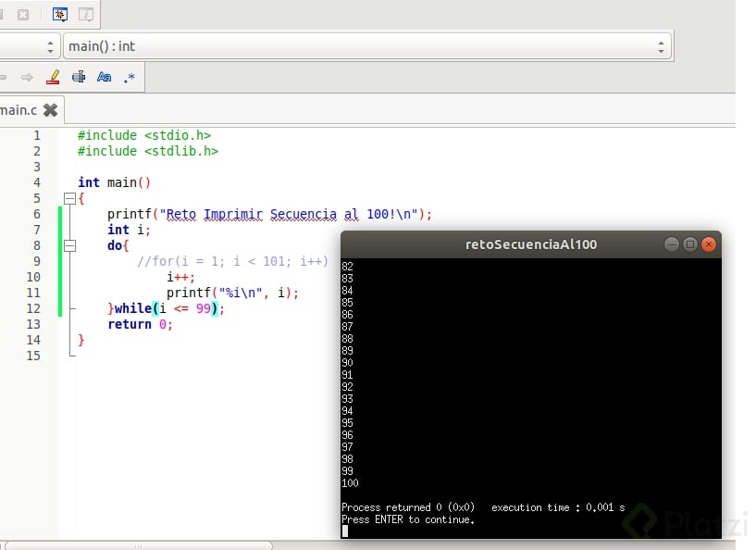Image resolution: width=756 pixels, height=550 pixels.
Task: Click line number 13 in the gutter
Action: tap(34, 324)
